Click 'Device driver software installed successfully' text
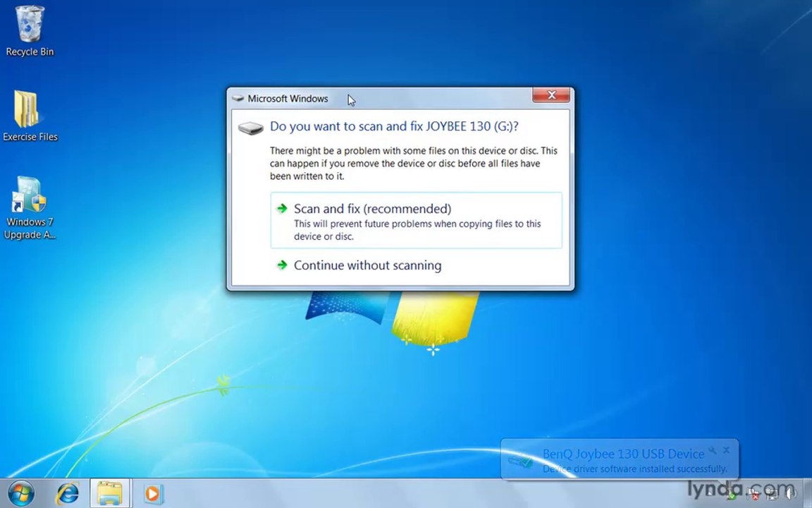This screenshot has height=508, width=812. point(634,468)
